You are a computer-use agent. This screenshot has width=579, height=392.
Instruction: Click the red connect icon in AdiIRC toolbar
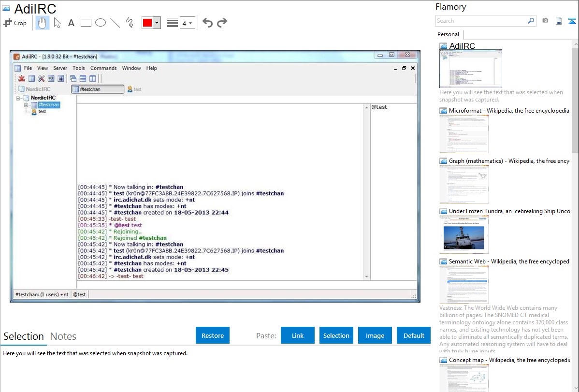coord(22,78)
